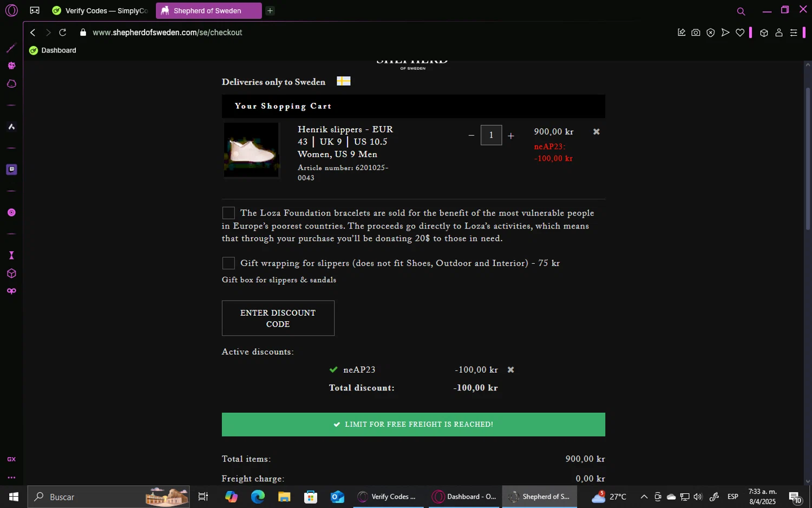Open the Twitch sidebar panel

[x=11, y=170]
